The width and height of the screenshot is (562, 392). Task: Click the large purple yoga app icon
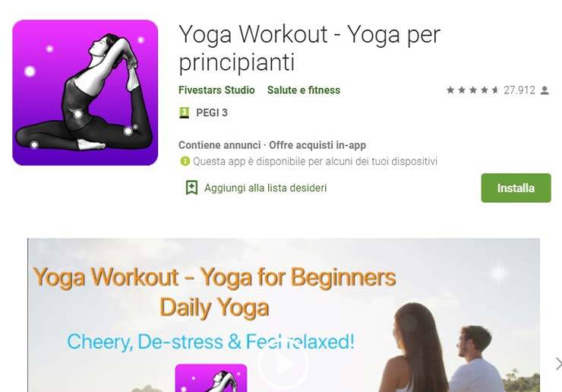(85, 93)
